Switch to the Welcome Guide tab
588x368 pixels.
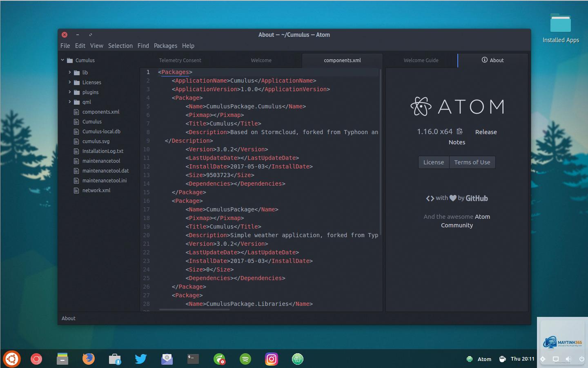coord(421,60)
